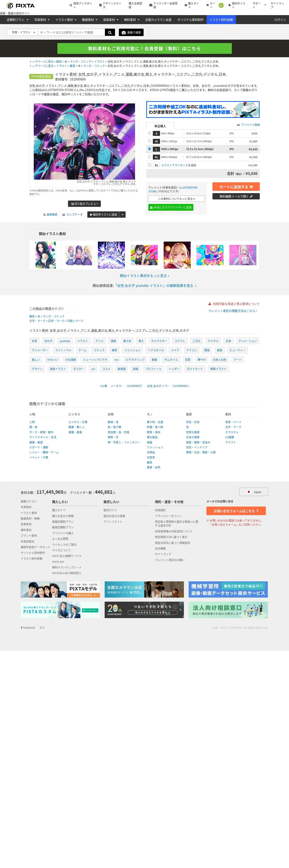Open 切り抜きプレビュー crop preview

point(84,204)
